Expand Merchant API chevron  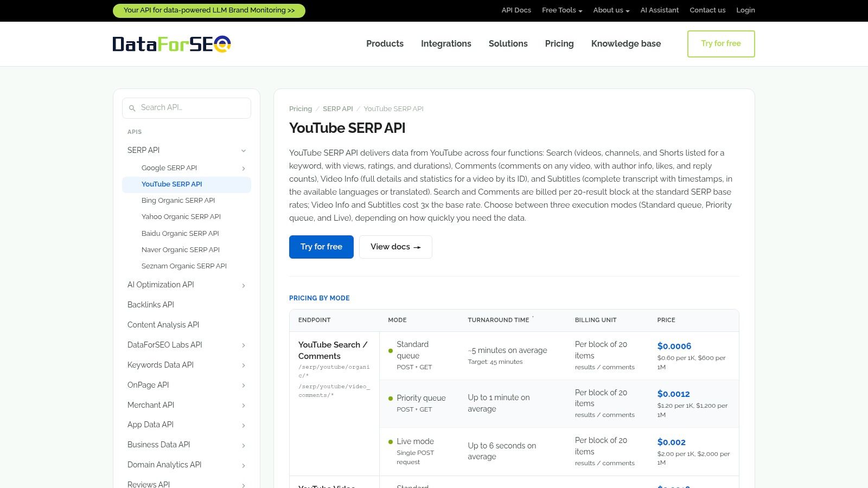pos(244,406)
